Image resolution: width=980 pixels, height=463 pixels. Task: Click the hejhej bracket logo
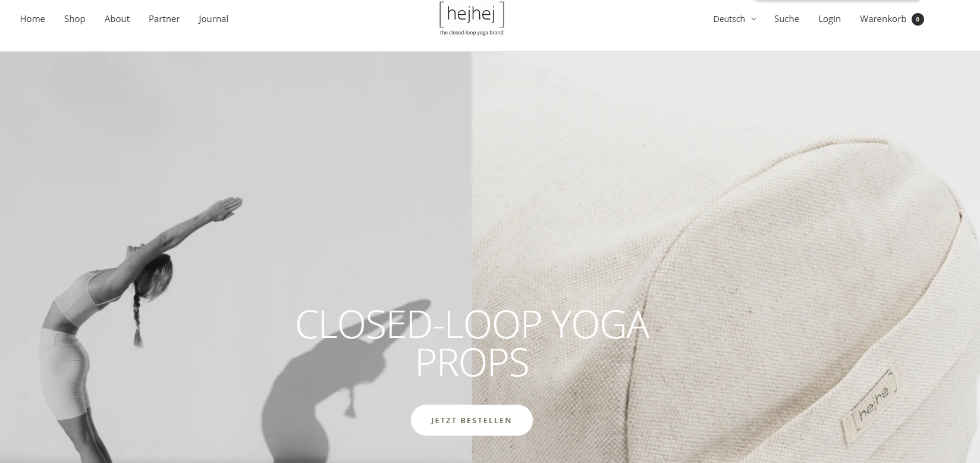click(472, 14)
